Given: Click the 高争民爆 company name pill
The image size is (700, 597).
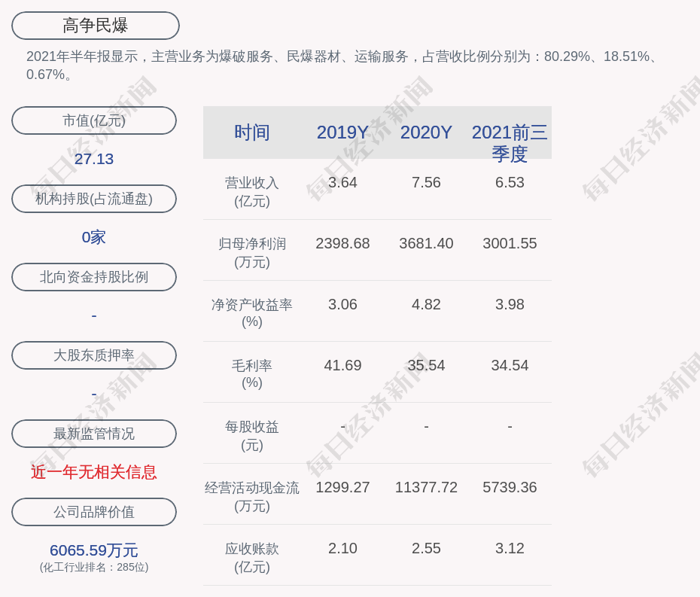Looking at the screenshot, I should tap(96, 26).
